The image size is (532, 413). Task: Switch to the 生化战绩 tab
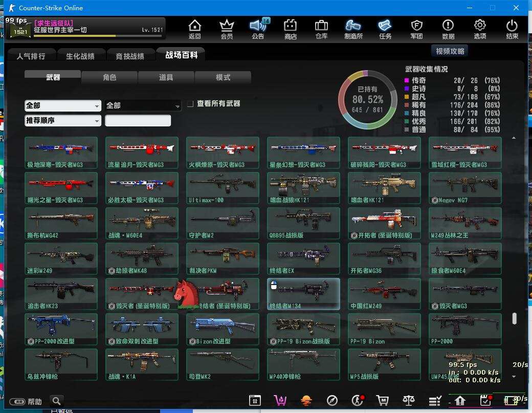click(x=80, y=56)
